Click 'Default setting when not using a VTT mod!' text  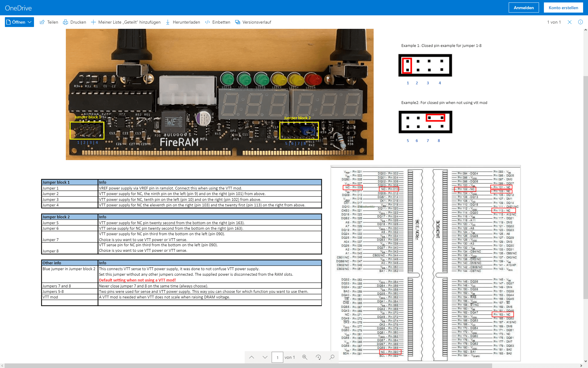pos(138,280)
